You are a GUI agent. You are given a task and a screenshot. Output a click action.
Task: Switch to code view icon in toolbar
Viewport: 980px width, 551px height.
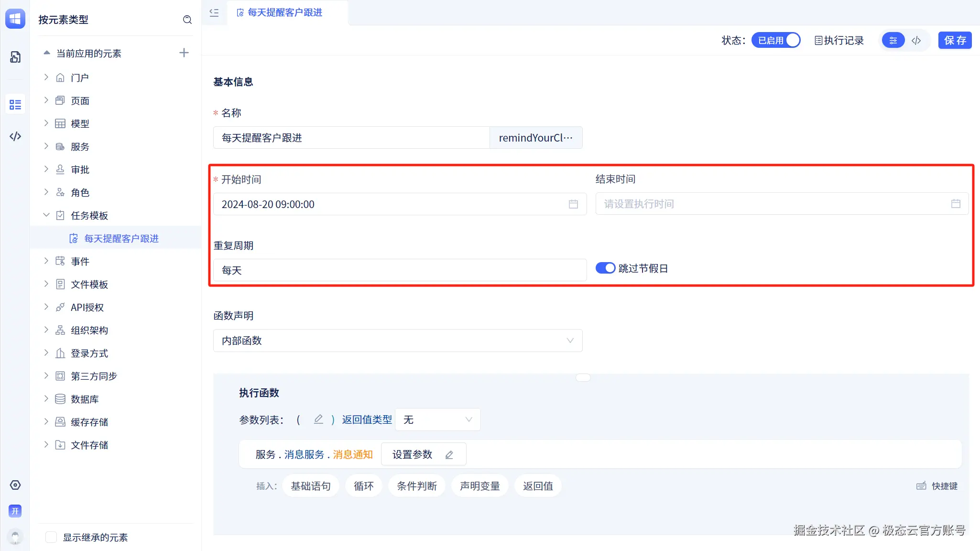click(x=916, y=41)
